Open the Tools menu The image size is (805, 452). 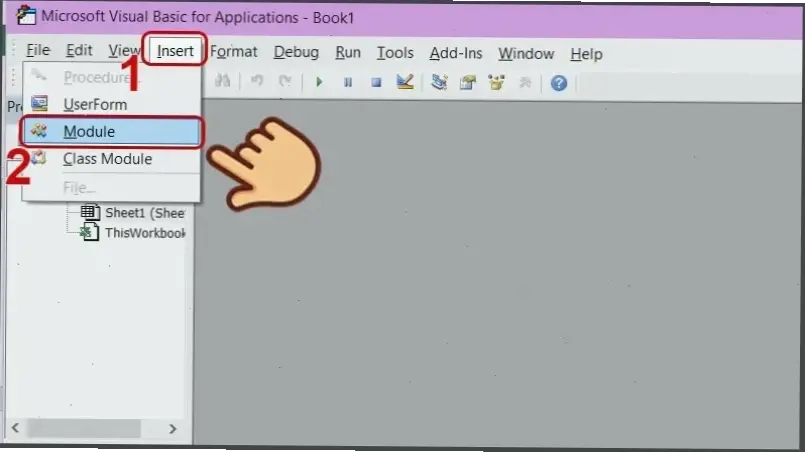click(395, 53)
